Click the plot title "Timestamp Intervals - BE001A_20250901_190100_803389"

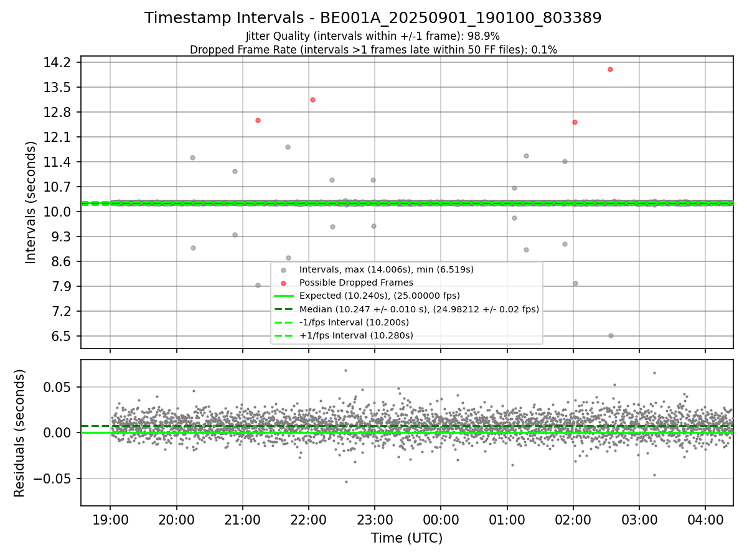pyautogui.click(x=373, y=18)
